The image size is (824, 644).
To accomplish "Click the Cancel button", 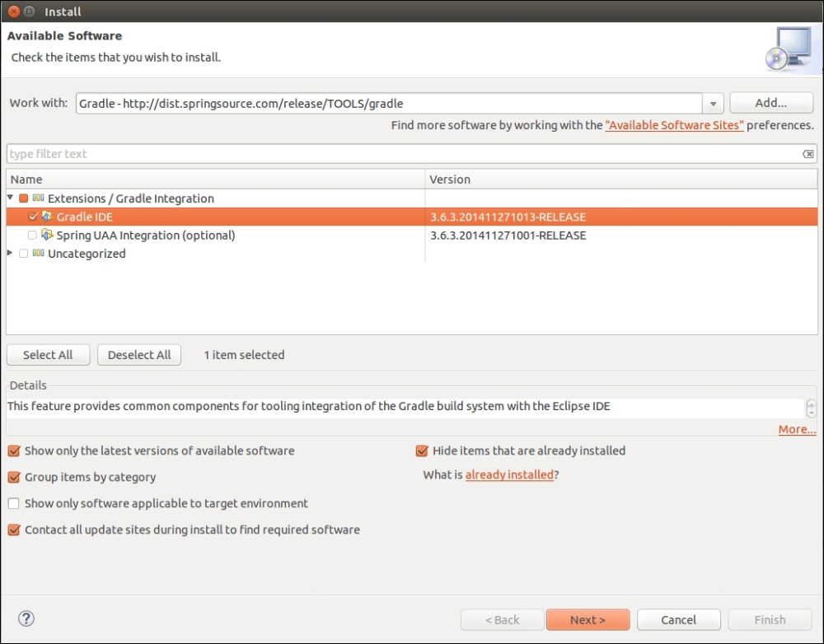I will [x=678, y=620].
